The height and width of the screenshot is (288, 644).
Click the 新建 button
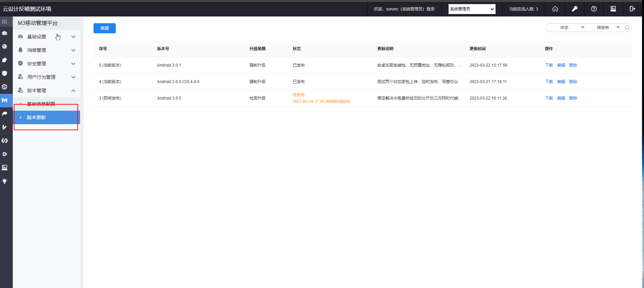105,28
